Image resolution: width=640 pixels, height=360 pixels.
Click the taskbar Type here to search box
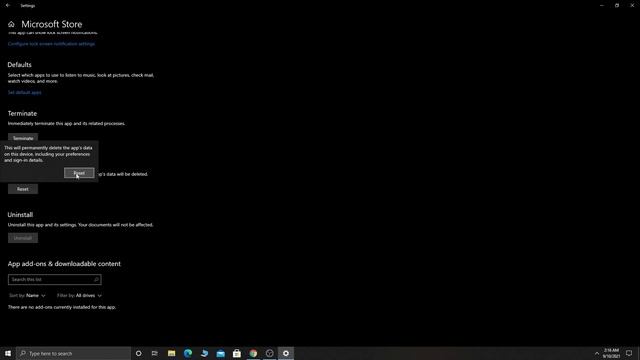(x=74, y=353)
